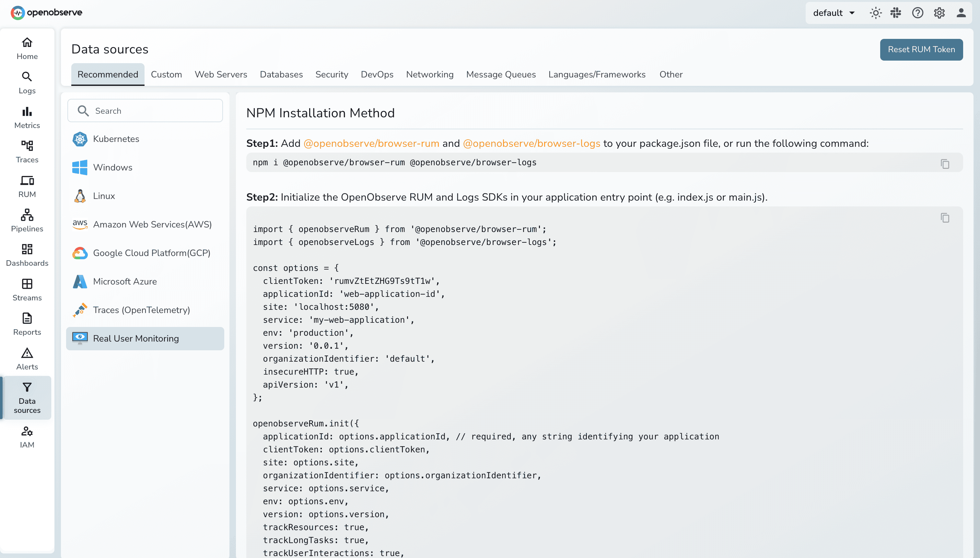Copy the npm install command
Screen dimensions: 980x558
pyautogui.click(x=945, y=164)
